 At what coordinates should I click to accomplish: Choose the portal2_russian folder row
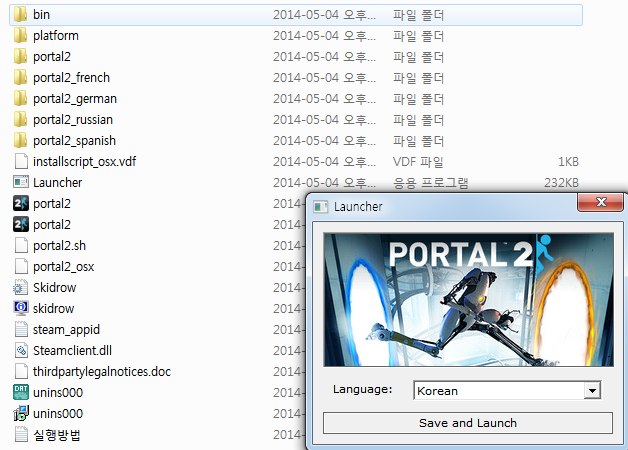pyautogui.click(x=73, y=120)
